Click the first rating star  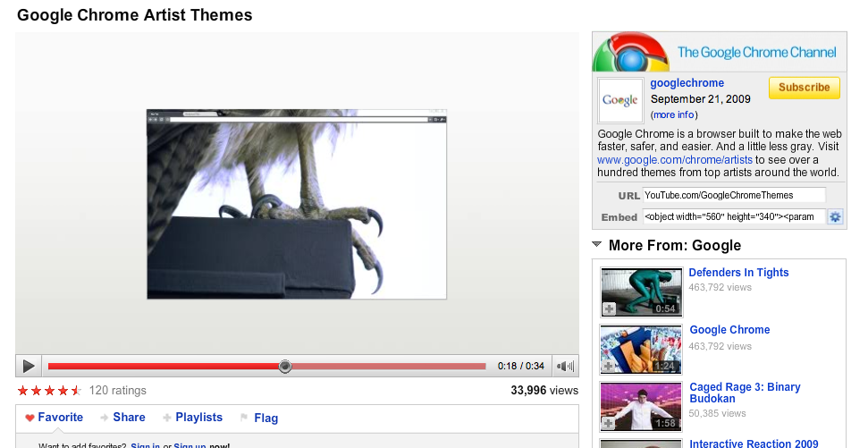(x=22, y=391)
